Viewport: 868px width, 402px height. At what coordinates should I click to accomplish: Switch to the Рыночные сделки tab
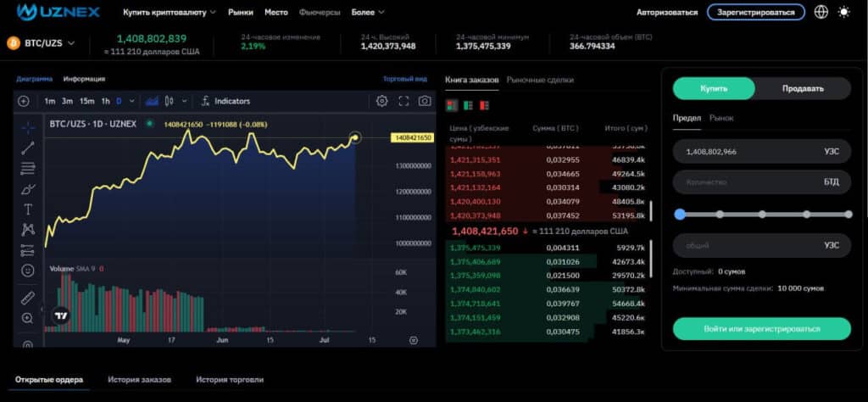(540, 80)
